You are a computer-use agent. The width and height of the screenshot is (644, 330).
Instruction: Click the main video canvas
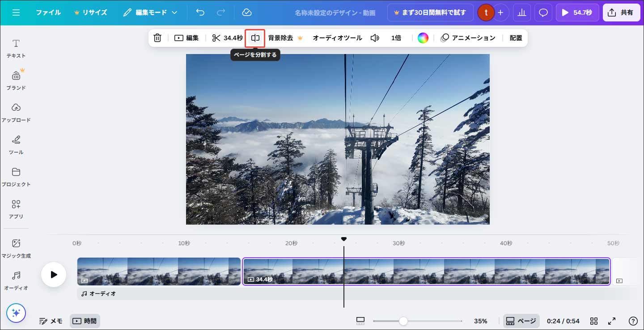[x=338, y=139]
